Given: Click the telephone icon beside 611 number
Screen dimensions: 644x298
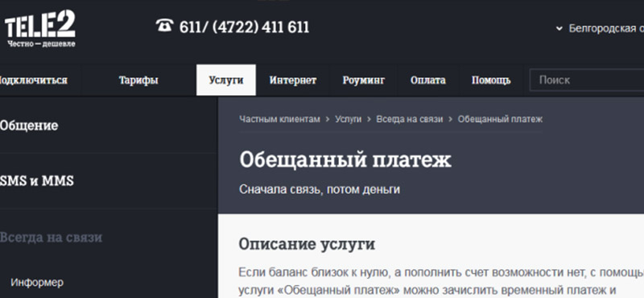Looking at the screenshot, I should [x=165, y=27].
